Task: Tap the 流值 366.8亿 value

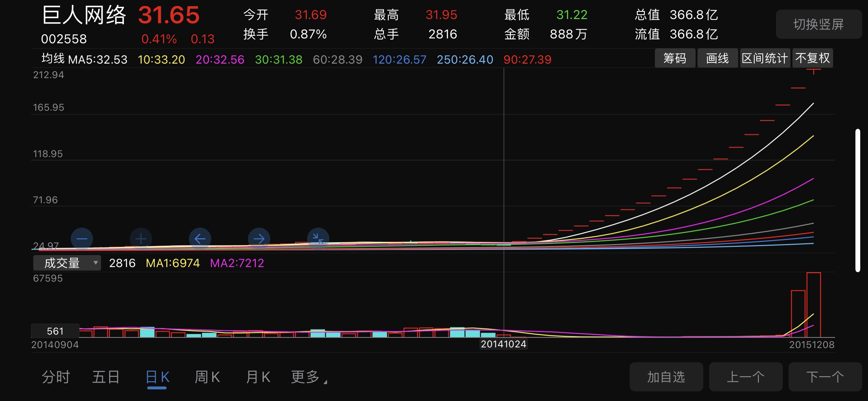Action: pos(694,34)
